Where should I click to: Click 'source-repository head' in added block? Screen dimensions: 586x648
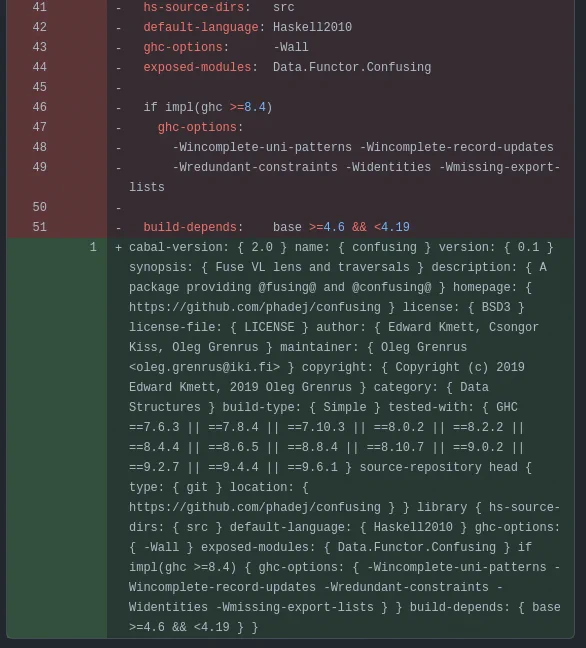(438, 467)
